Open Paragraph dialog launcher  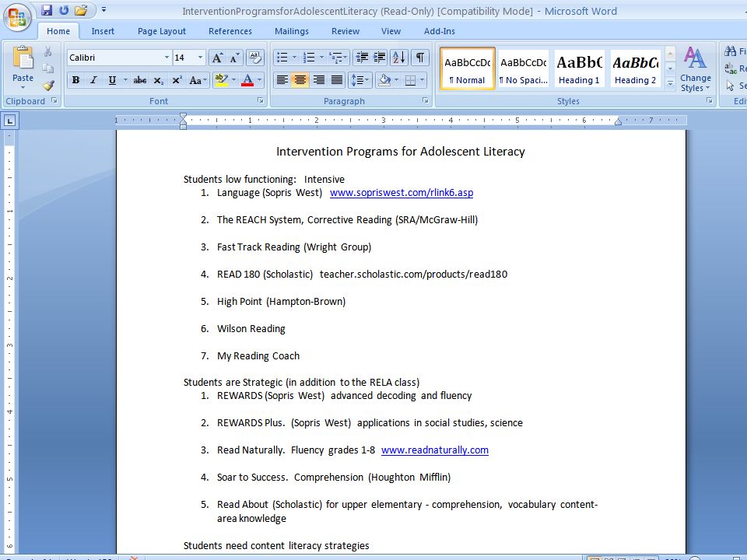point(426,100)
